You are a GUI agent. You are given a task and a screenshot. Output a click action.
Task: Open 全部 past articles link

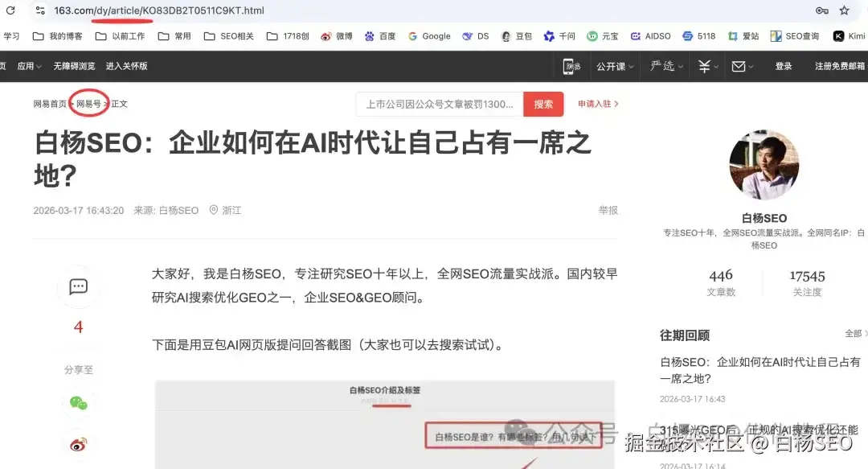coord(856,333)
